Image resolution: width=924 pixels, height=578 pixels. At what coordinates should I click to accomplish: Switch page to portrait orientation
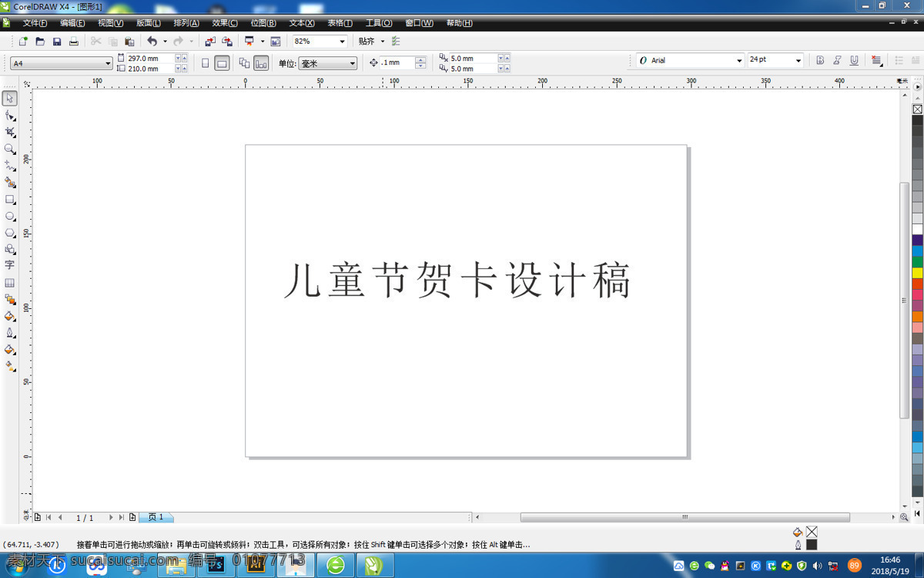click(x=206, y=63)
